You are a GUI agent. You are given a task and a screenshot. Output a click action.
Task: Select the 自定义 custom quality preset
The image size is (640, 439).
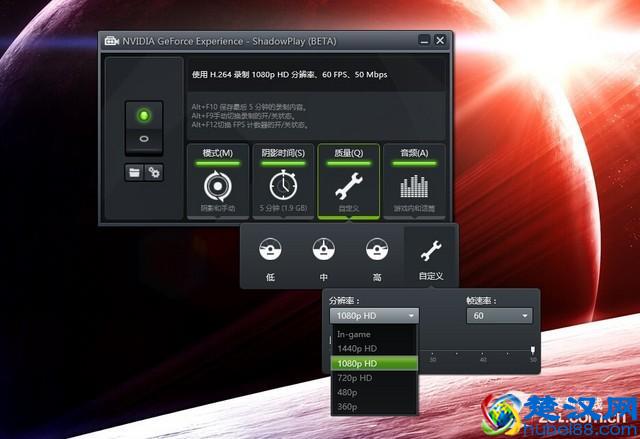(430, 256)
